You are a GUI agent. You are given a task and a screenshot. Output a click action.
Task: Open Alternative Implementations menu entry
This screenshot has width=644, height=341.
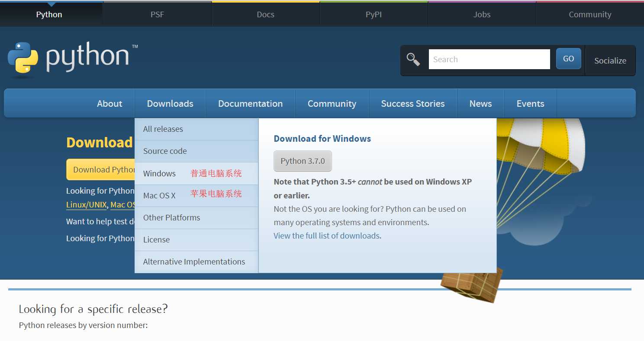point(196,261)
